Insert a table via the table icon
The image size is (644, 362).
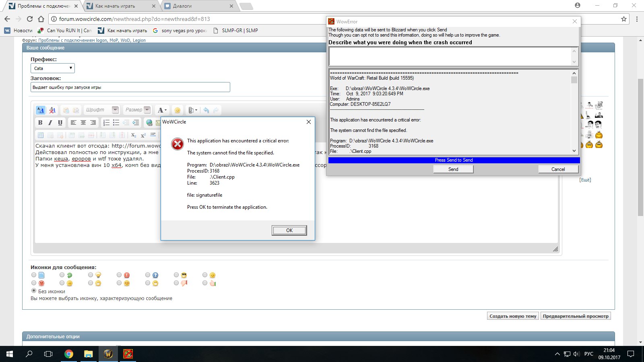[x=41, y=135]
